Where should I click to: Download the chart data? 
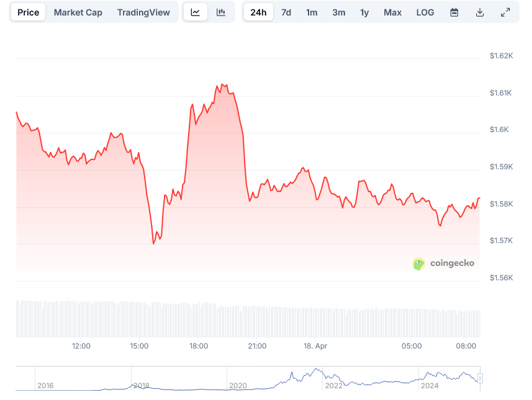coord(479,12)
